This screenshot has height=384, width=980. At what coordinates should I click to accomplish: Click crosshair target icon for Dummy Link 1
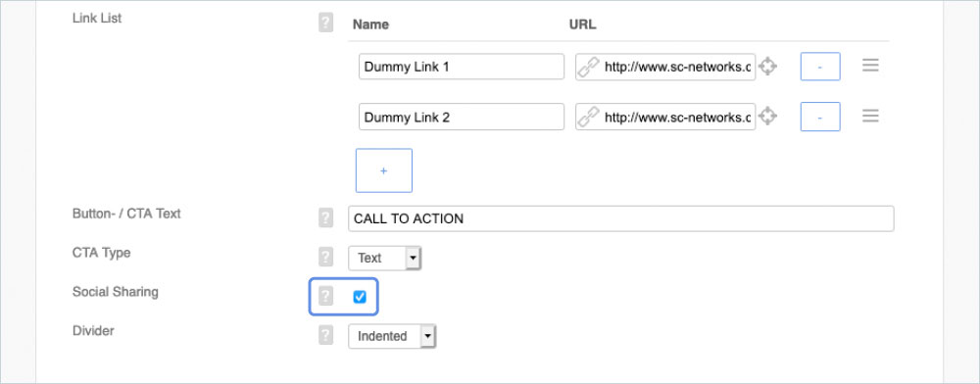point(767,66)
